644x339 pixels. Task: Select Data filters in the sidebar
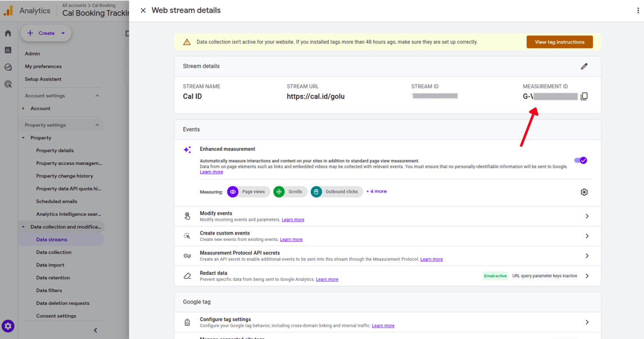tap(49, 290)
